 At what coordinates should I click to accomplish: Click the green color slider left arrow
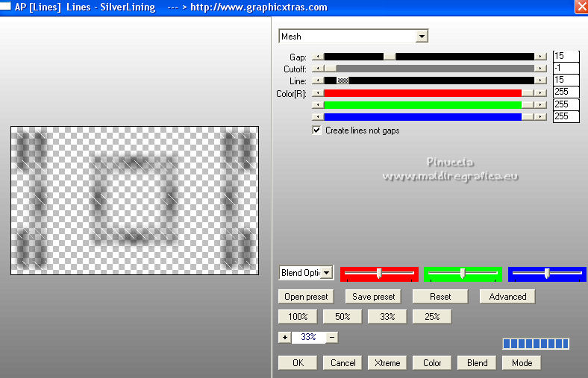pos(318,105)
